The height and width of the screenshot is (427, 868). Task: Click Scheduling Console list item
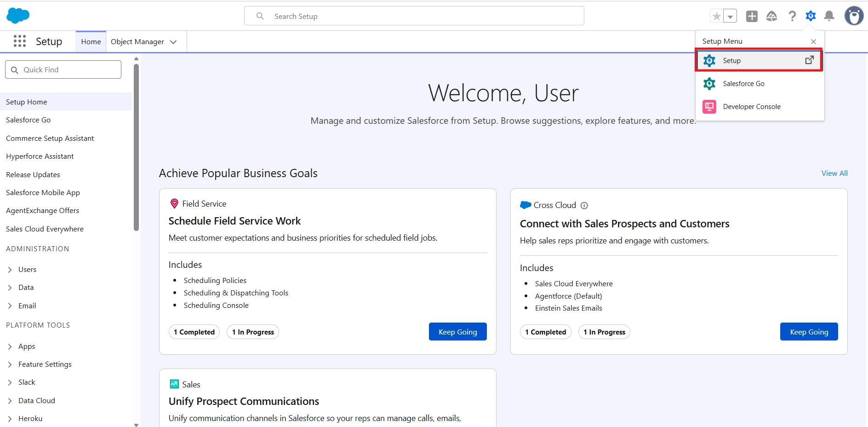(216, 306)
